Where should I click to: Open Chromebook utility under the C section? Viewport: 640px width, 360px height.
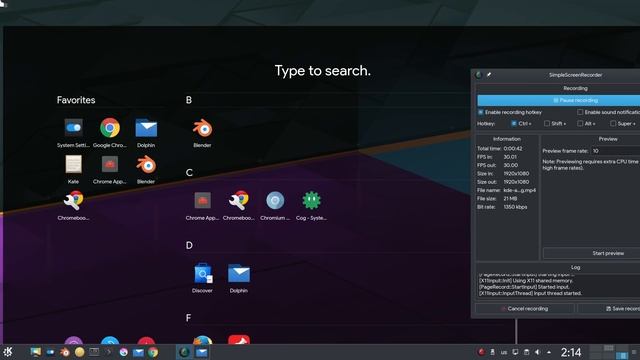(x=239, y=205)
